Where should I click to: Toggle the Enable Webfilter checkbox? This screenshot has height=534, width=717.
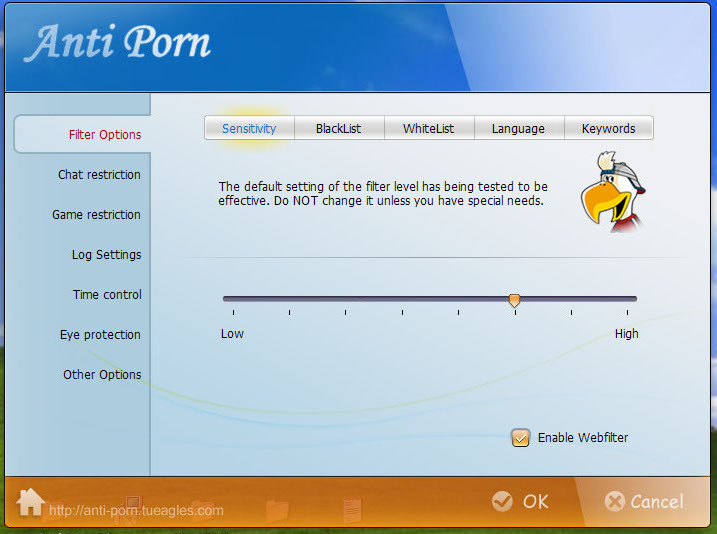(520, 438)
